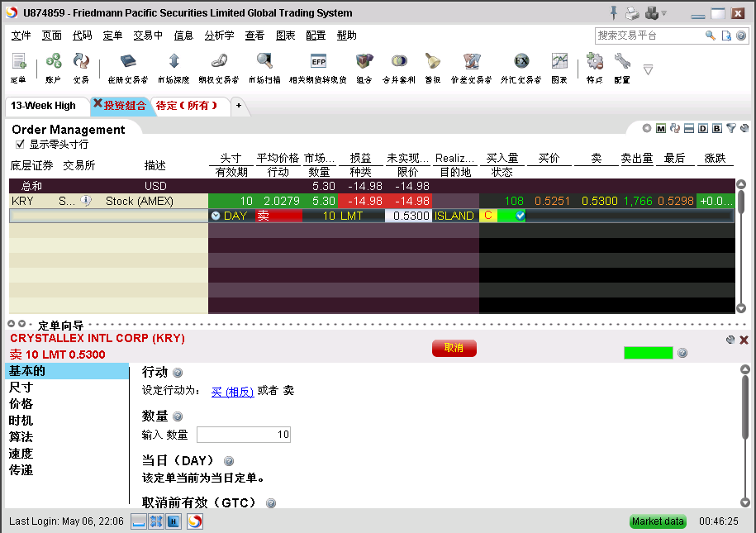The height and width of the screenshot is (533, 756).
Task: Click the 账户 account toolbar icon
Action: (x=54, y=62)
